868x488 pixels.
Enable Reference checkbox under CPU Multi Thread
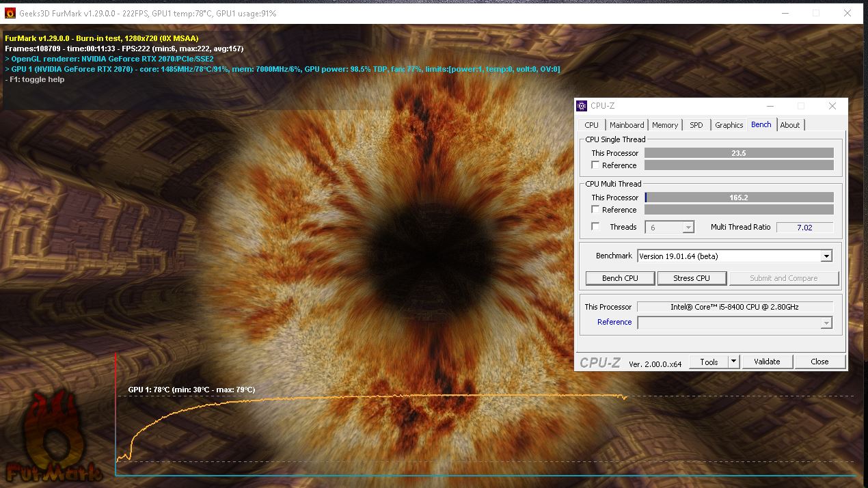pos(595,210)
